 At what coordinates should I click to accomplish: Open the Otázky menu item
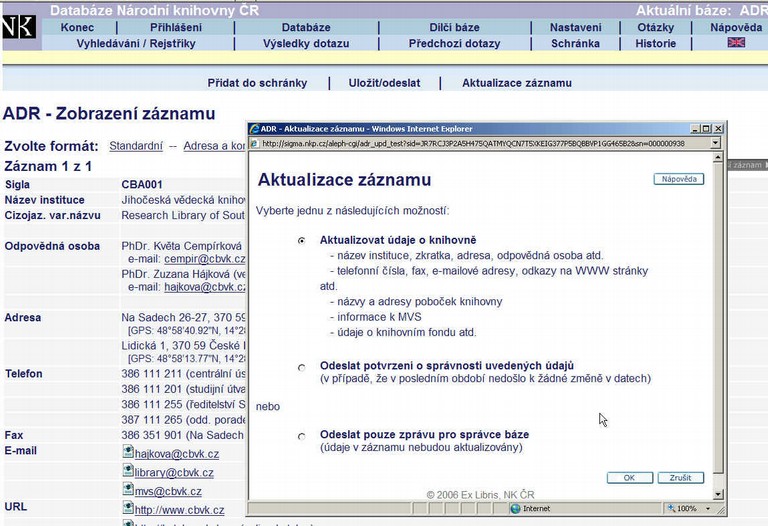coord(656,27)
